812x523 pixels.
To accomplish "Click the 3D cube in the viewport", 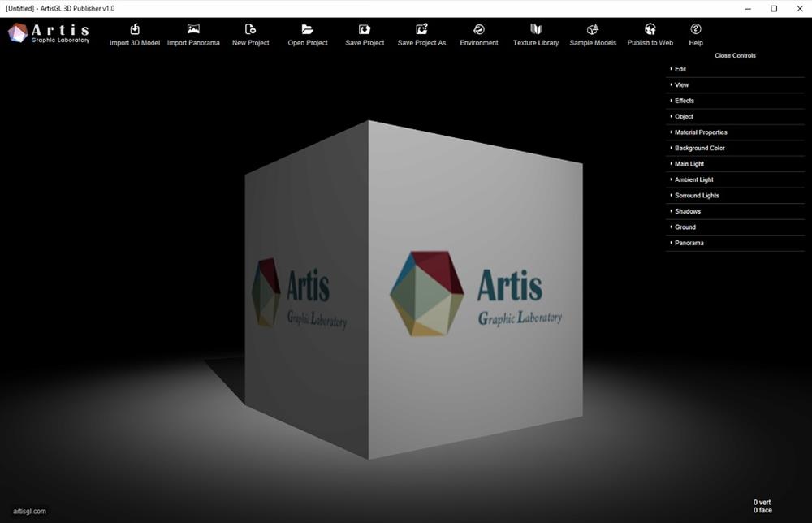I will click(414, 290).
